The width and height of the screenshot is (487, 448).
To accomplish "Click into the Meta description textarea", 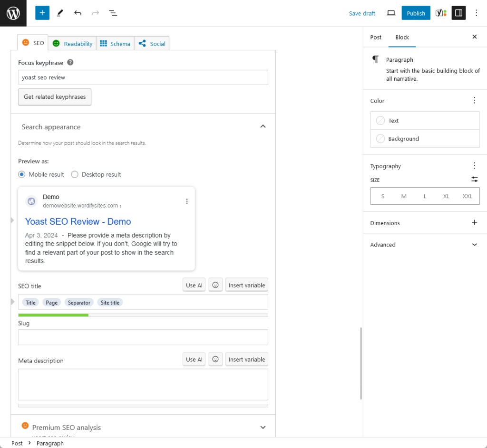I will tap(143, 384).
